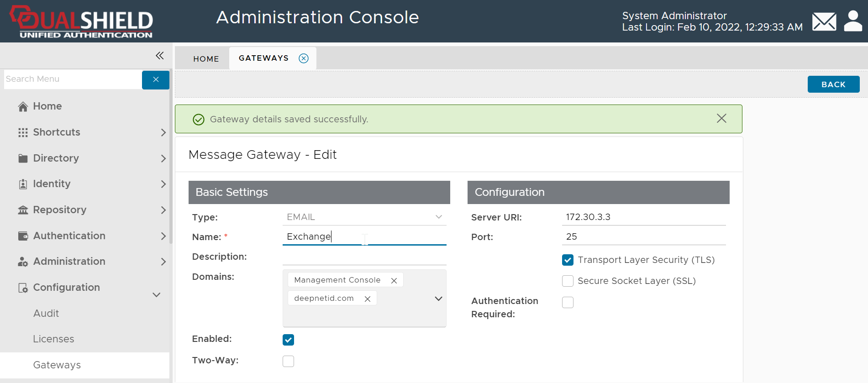Close the Gateways tab using its X icon

(304, 58)
